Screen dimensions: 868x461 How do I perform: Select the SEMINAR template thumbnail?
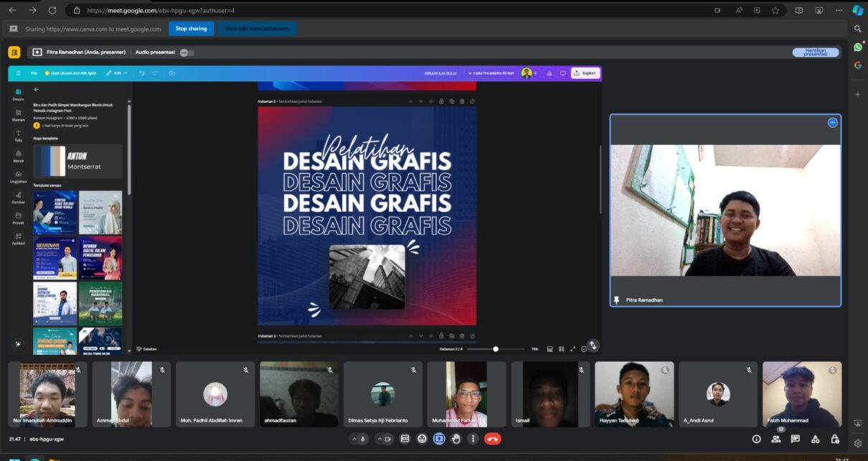55,257
